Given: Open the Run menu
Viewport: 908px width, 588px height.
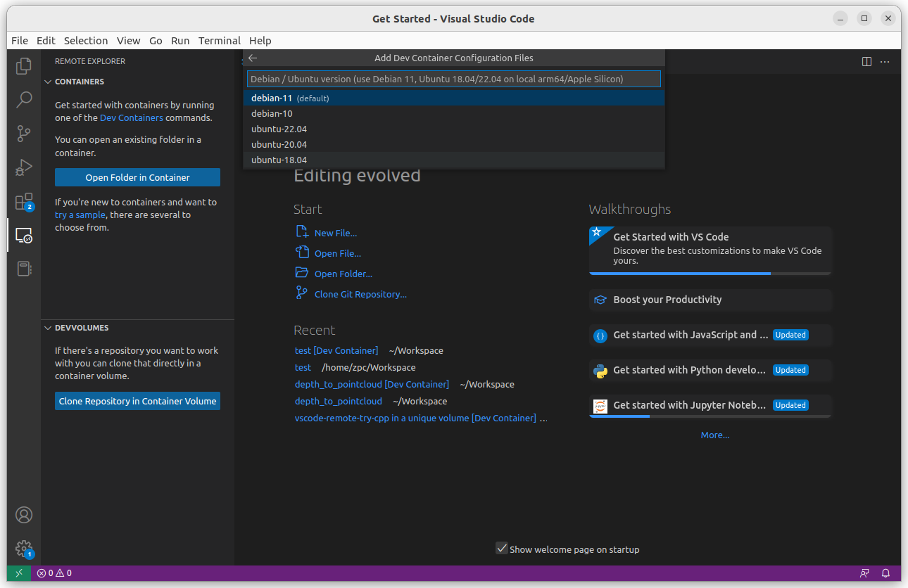Looking at the screenshot, I should click(180, 41).
